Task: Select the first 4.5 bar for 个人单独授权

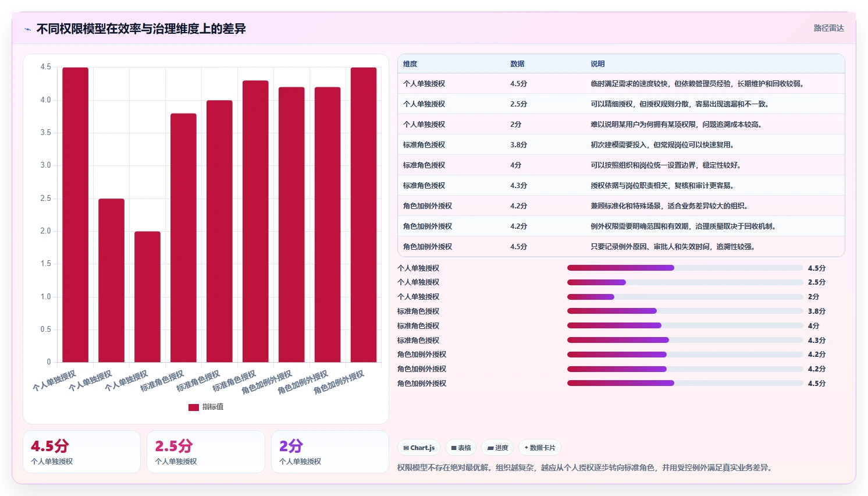Action: pos(76,215)
